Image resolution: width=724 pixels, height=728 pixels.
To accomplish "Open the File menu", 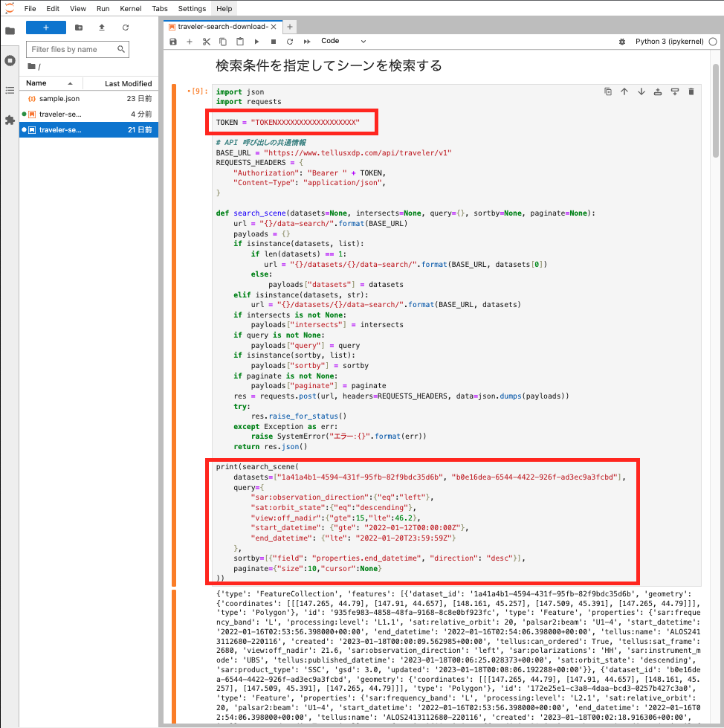I will [30, 8].
